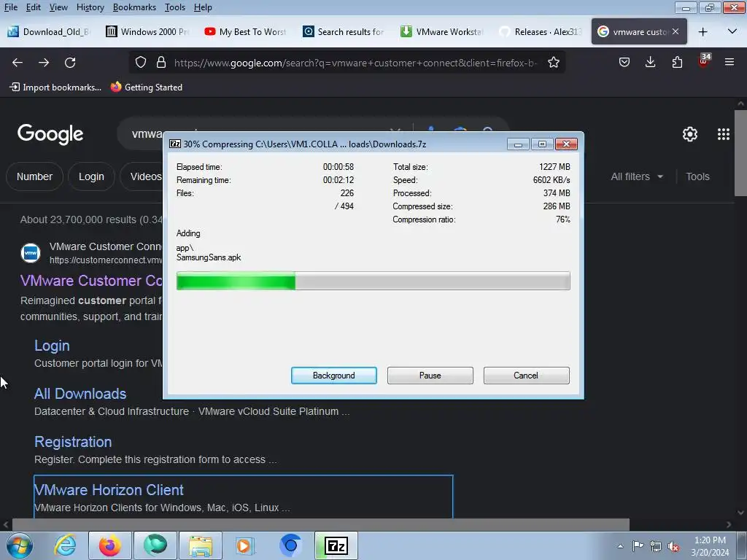The image size is (747, 560).
Task: List all tabs with the chevron button
Action: pyautogui.click(x=732, y=31)
